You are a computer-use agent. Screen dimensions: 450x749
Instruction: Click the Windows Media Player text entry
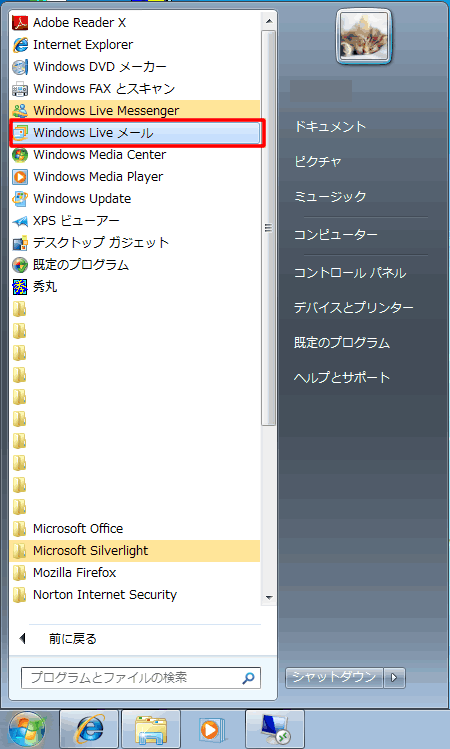click(98, 176)
